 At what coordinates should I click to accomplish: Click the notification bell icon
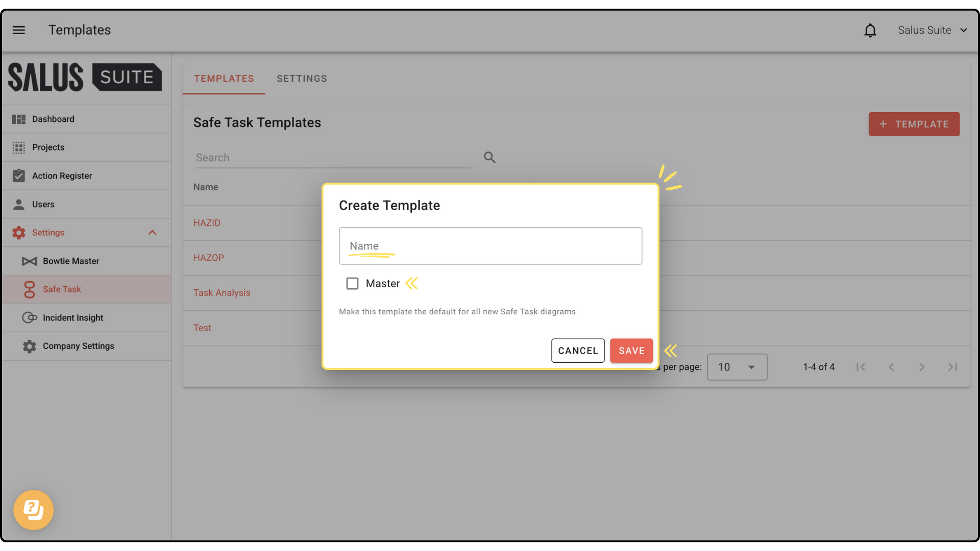coord(870,31)
